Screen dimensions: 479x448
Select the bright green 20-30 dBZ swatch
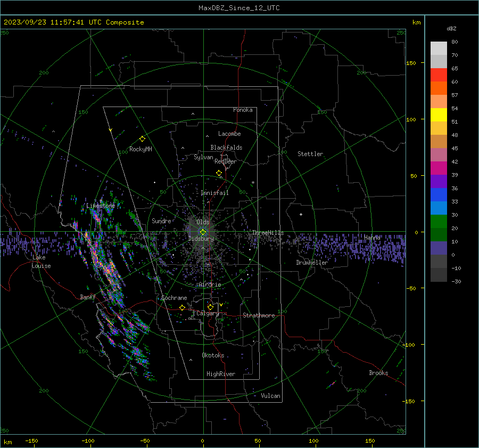pyautogui.click(x=439, y=222)
